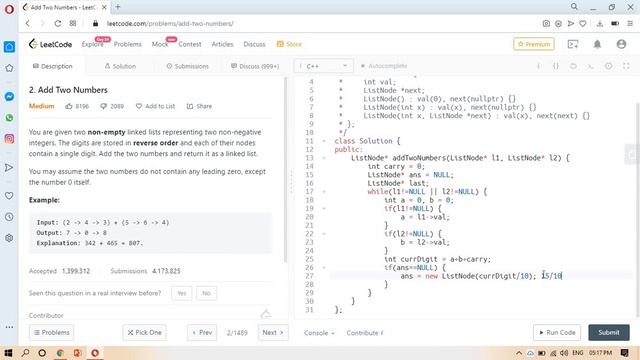Screen dimensions: 640x360
Task: Go back to previous page
Action: coord(28,24)
